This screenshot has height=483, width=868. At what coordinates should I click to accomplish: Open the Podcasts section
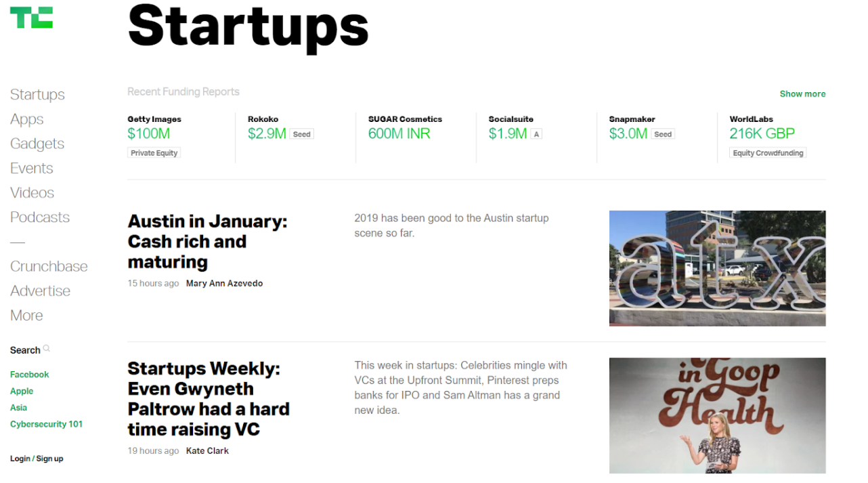coord(40,217)
